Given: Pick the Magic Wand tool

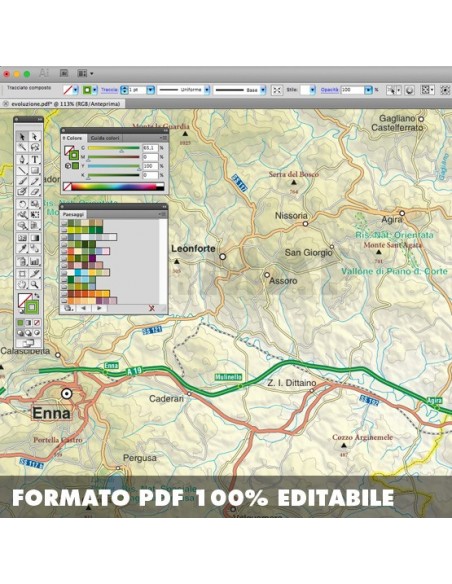Looking at the screenshot, I should (x=22, y=147).
